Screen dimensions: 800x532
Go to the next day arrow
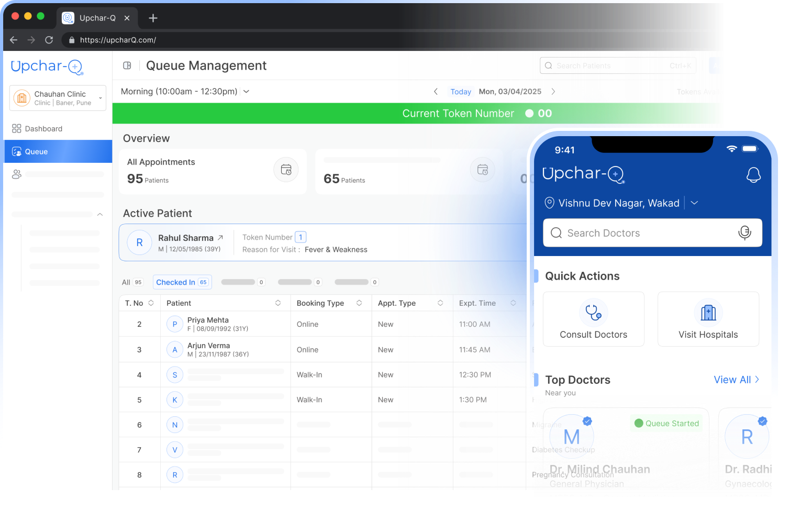[553, 92]
